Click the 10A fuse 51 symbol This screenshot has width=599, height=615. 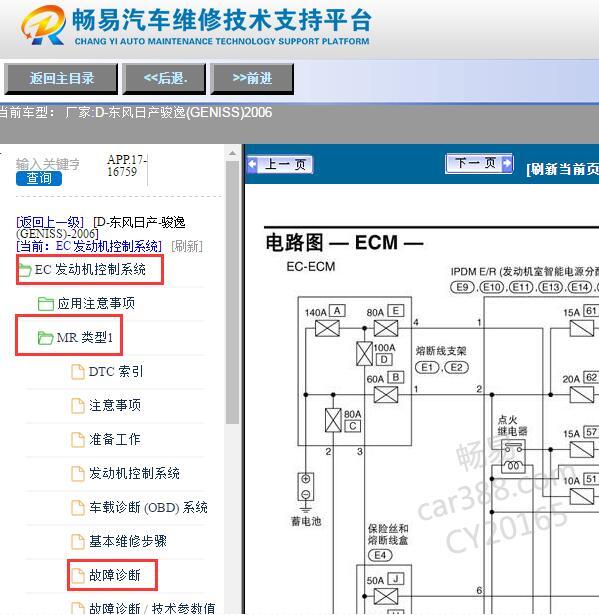click(582, 497)
